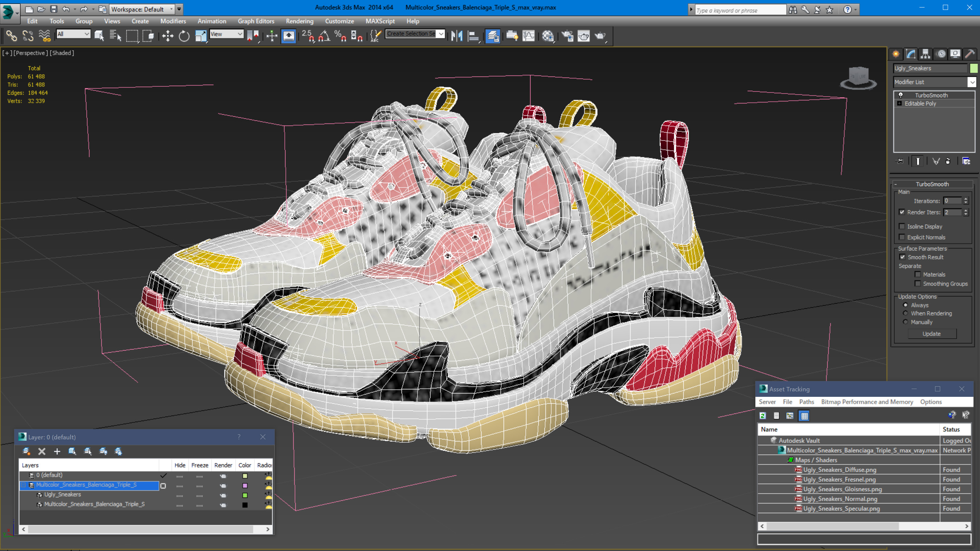Open the Workspace Default dropdown
Image resolution: width=980 pixels, height=551 pixels.
(142, 9)
